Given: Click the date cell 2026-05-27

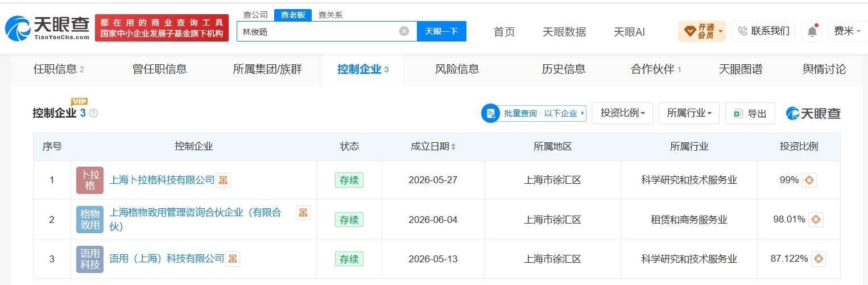Looking at the screenshot, I should [433, 180].
